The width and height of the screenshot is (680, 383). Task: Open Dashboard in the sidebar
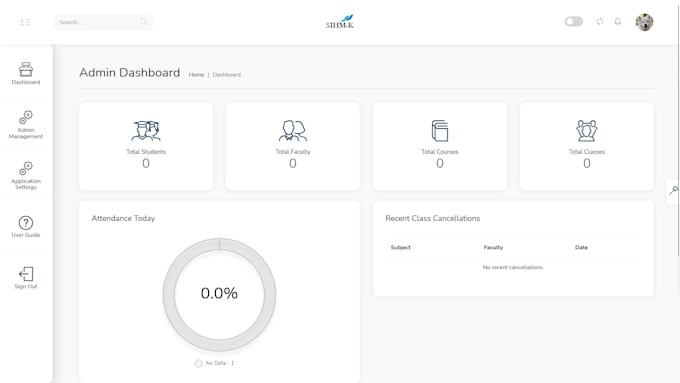26,73
